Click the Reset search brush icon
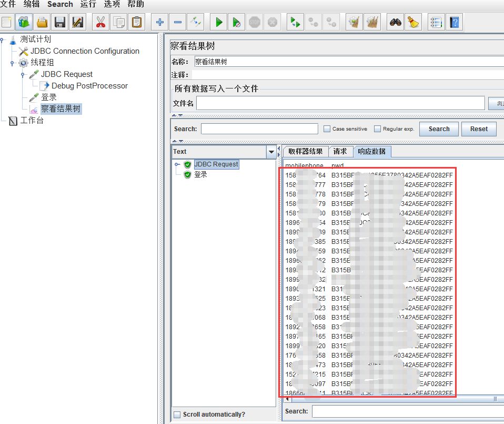The width and height of the screenshot is (504, 424). tap(413, 22)
